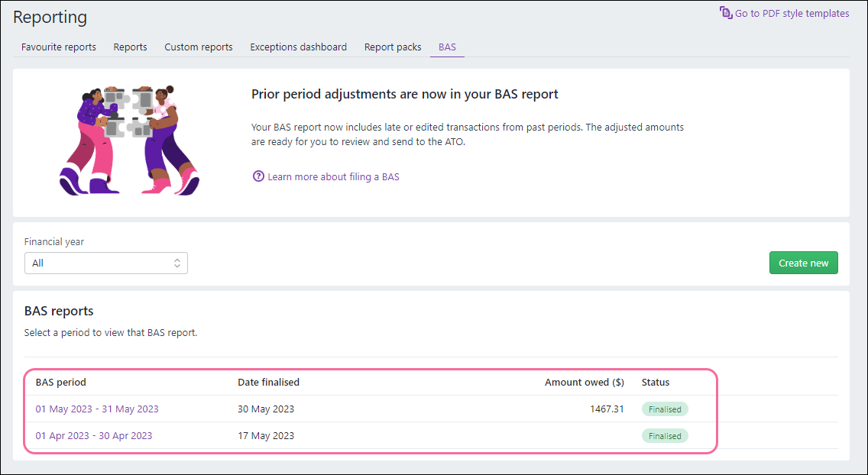Click the Create new button
This screenshot has height=475, width=868.
(x=803, y=263)
